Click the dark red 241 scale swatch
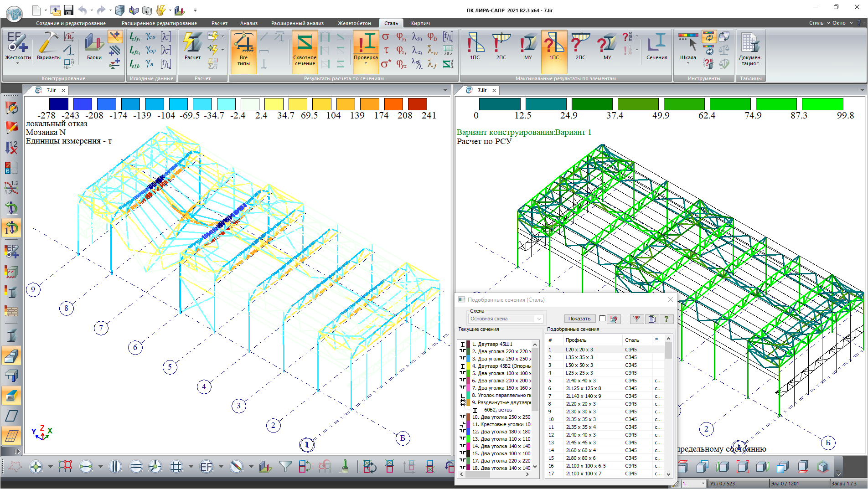Image resolution: width=868 pixels, height=489 pixels. (x=417, y=104)
